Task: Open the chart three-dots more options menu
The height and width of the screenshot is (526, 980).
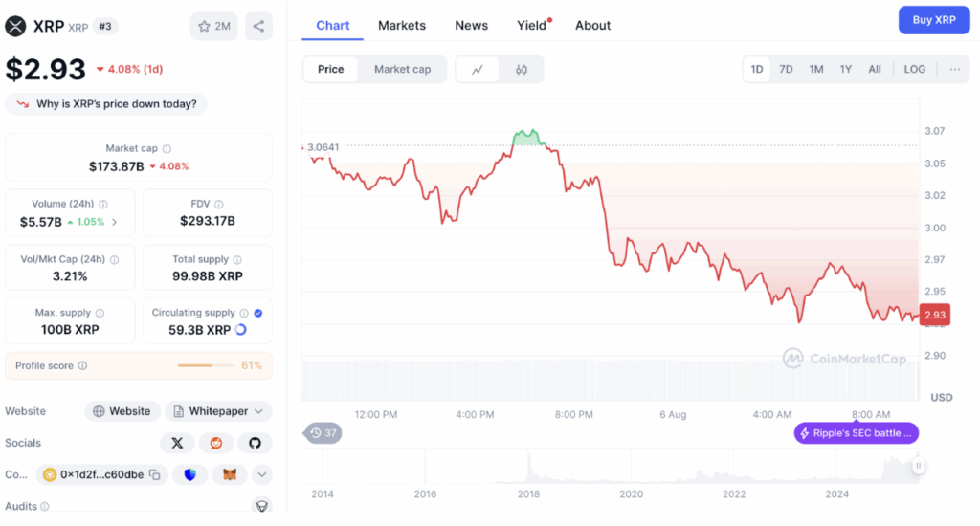Action: pos(954,69)
